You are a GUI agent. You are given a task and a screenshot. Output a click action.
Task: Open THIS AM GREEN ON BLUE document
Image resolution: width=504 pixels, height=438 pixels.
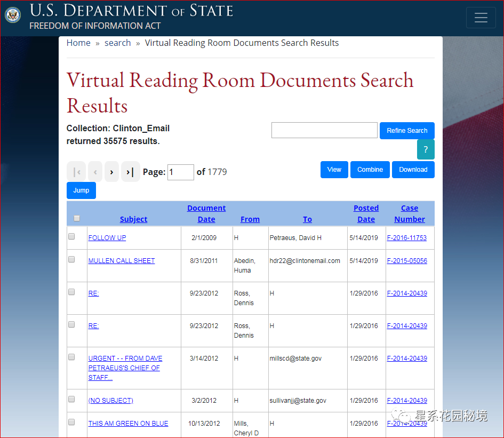[x=128, y=424]
